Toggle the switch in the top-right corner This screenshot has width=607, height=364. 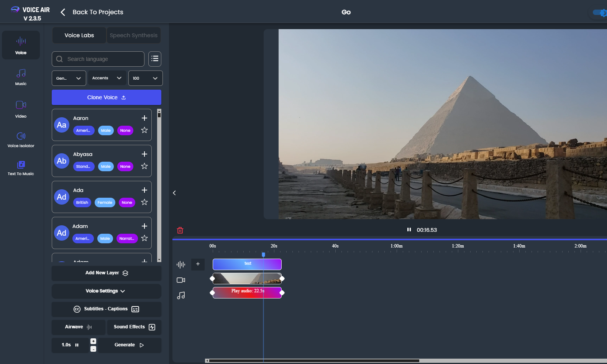(600, 13)
